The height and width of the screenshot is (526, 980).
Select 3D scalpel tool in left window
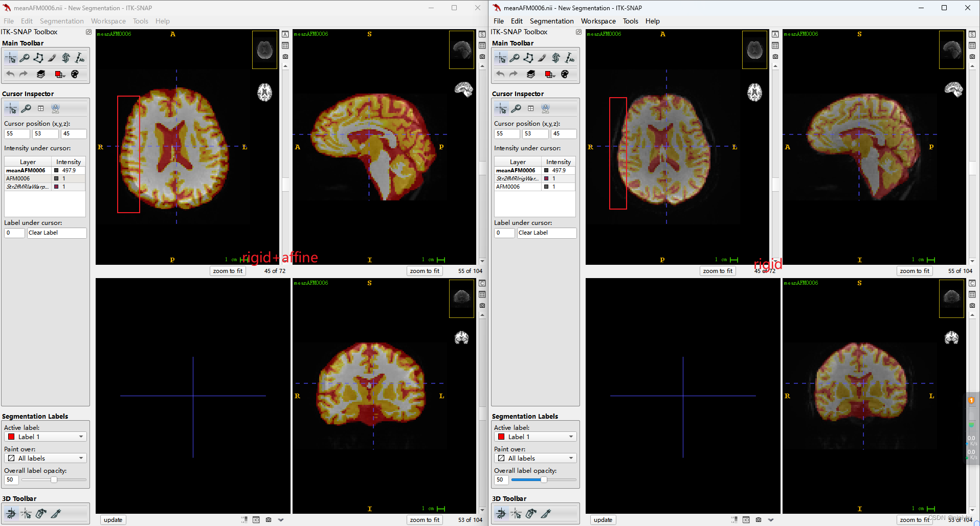56,514
